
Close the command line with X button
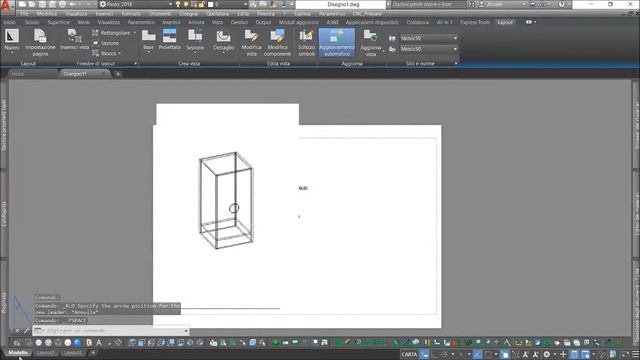coord(17,331)
